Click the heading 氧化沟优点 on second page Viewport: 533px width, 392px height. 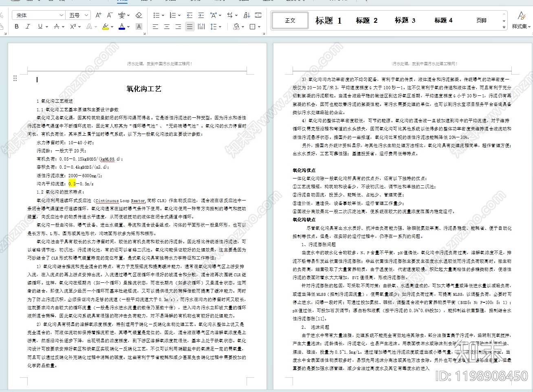(x=304, y=170)
